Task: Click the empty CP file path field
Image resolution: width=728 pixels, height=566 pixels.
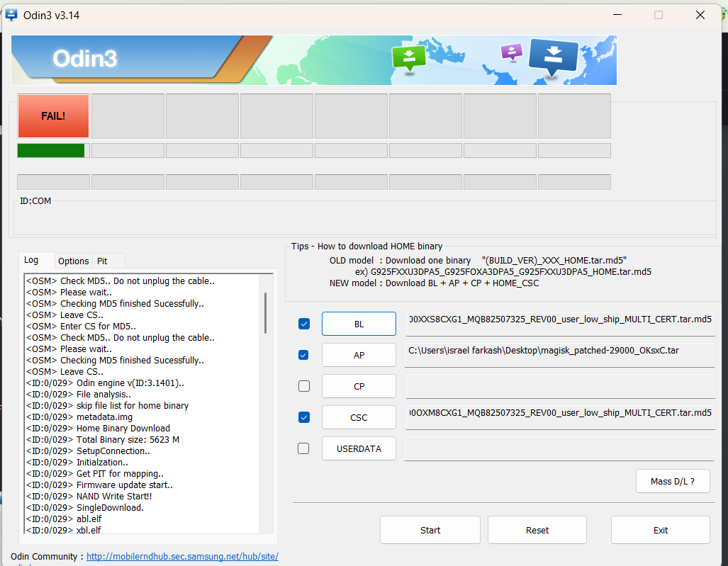Action: pyautogui.click(x=561, y=386)
